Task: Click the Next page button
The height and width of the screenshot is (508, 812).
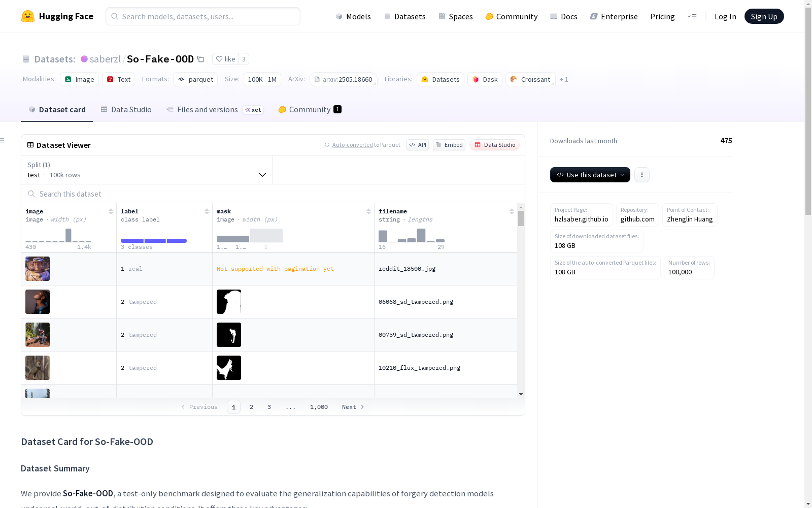Action: tap(353, 407)
